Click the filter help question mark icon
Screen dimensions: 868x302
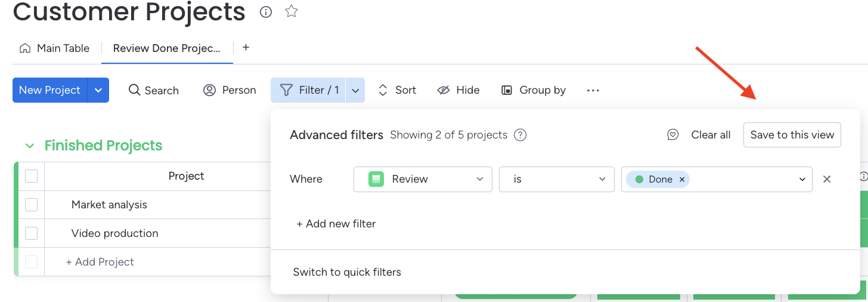point(520,135)
